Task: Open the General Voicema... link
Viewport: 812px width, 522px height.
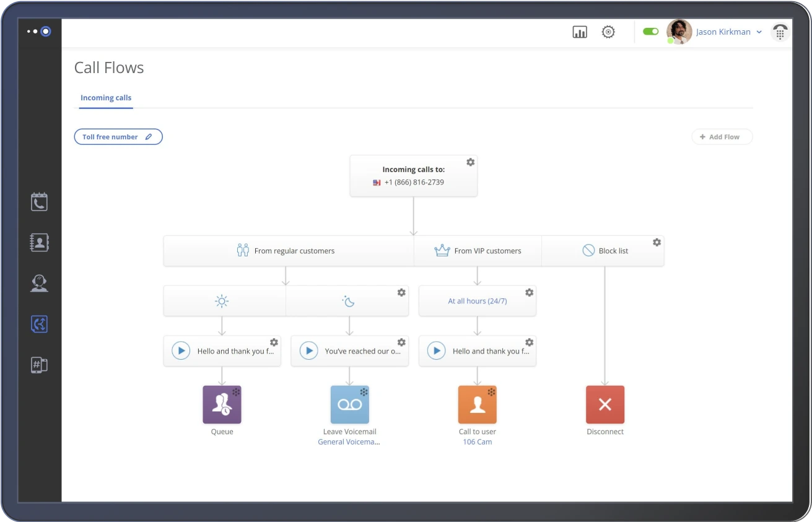Action: pyautogui.click(x=349, y=442)
